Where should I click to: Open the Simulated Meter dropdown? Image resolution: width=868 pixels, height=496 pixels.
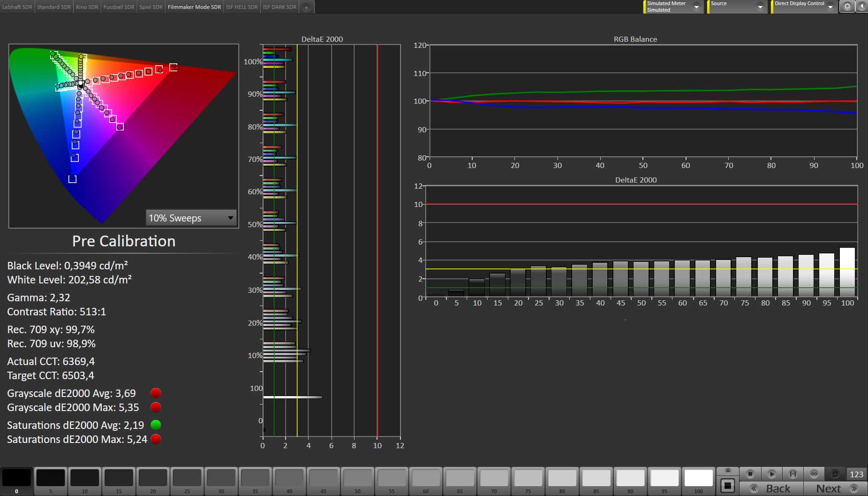click(696, 7)
